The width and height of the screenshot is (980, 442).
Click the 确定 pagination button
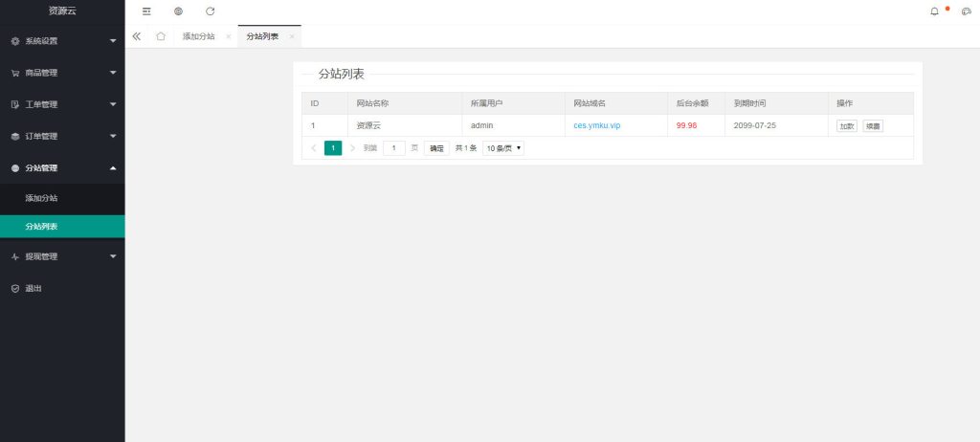[x=436, y=148]
